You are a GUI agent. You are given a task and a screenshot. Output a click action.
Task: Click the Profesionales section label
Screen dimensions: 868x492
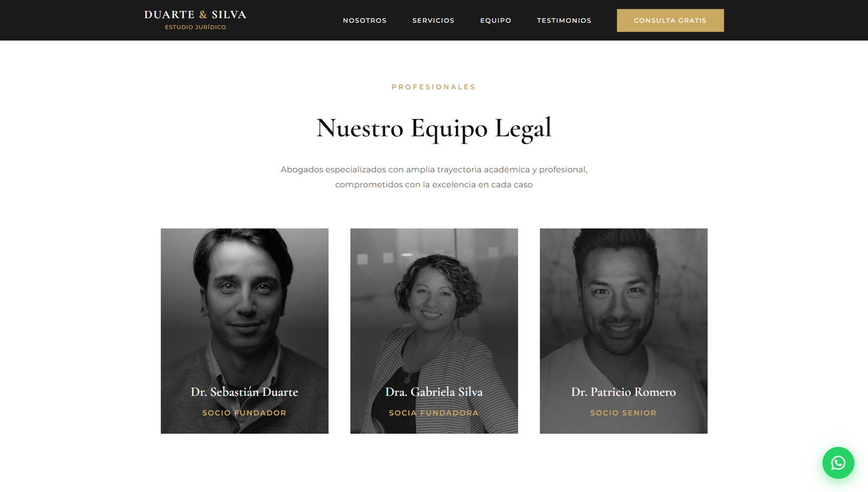433,87
